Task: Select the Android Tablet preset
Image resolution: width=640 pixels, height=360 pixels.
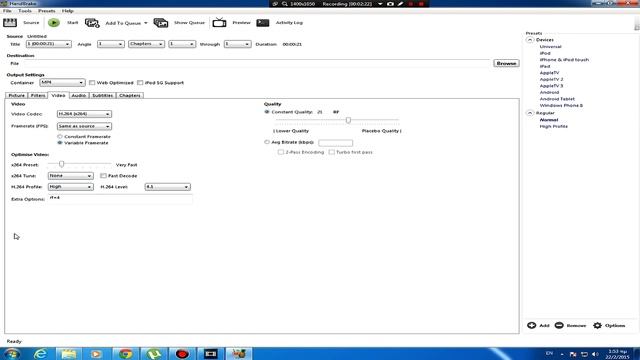Action: (x=557, y=99)
